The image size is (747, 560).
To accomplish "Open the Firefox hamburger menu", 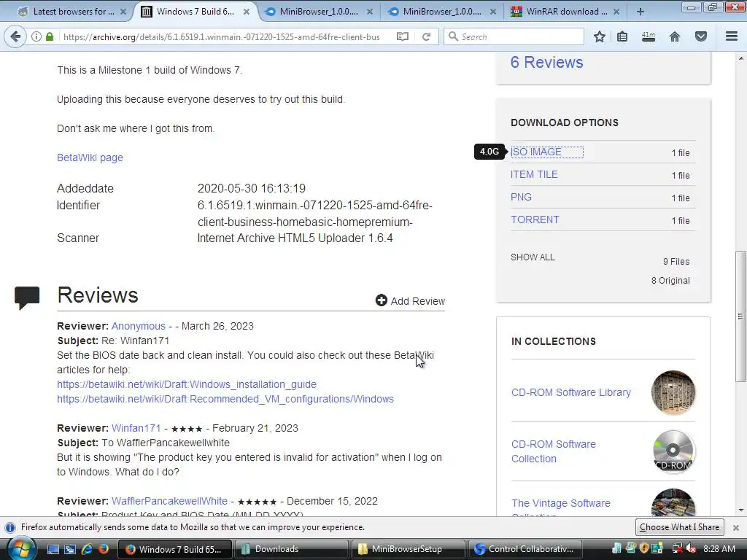I will click(732, 36).
